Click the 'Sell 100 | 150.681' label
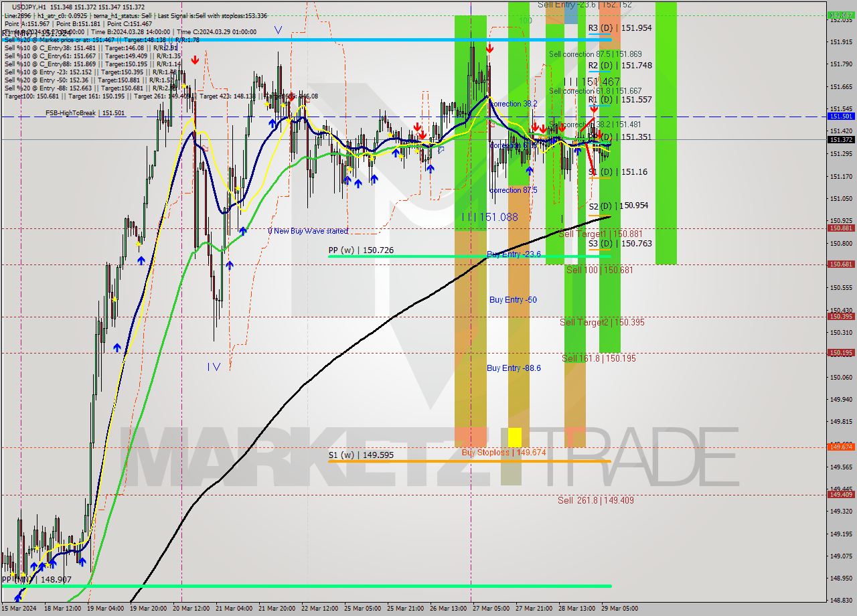The height and width of the screenshot is (616, 857). coord(599,270)
